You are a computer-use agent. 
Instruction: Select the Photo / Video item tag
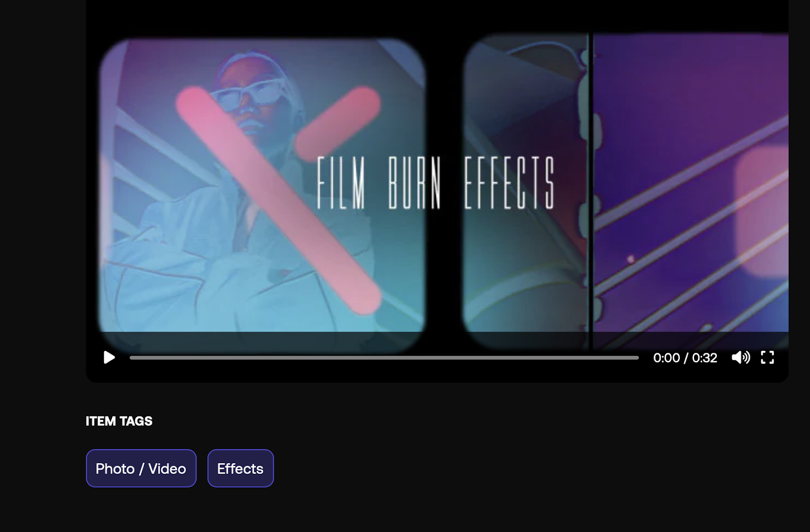coord(141,468)
